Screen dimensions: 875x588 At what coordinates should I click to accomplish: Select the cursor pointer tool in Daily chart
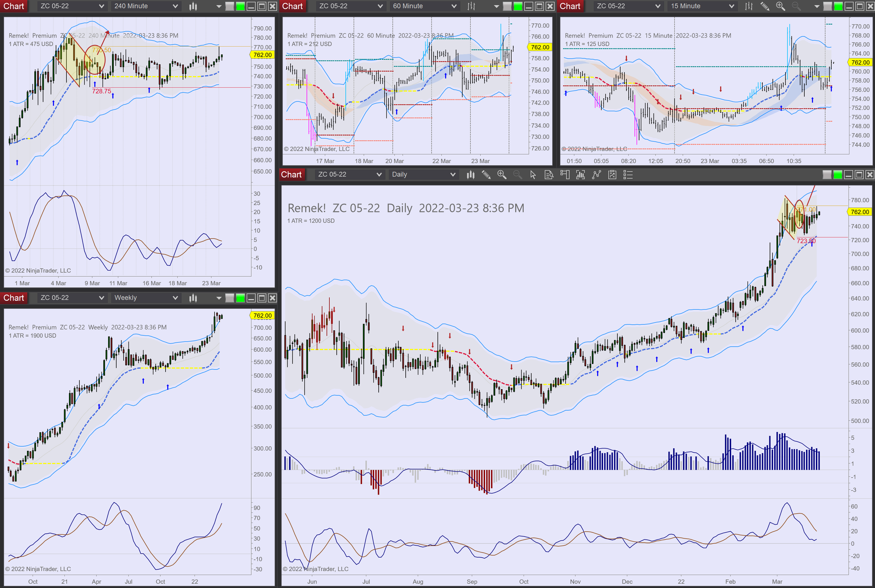tap(533, 175)
